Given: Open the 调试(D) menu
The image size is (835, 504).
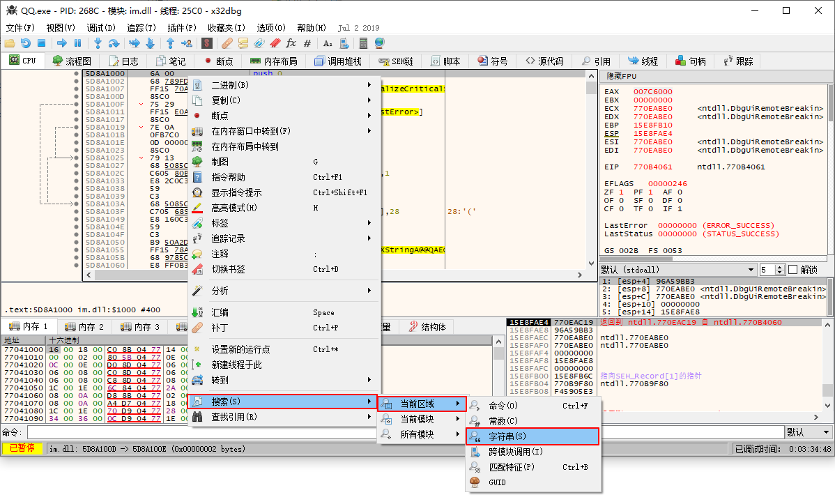Looking at the screenshot, I should pos(101,28).
